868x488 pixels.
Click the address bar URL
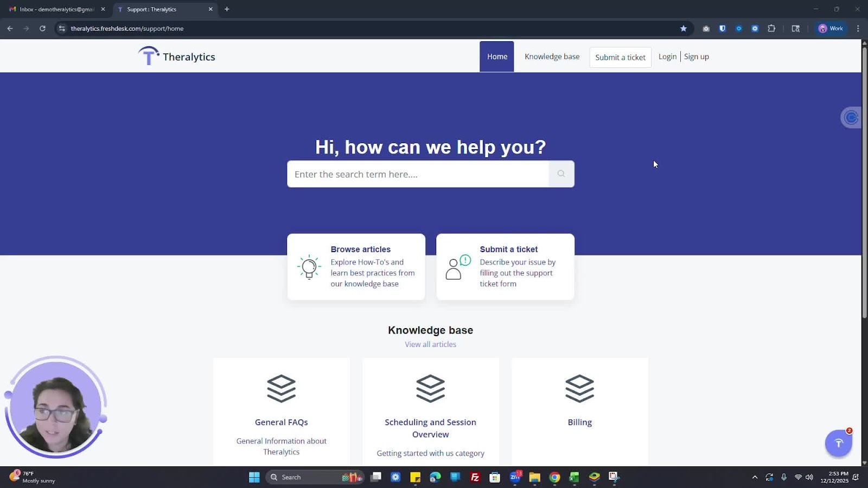tap(127, 28)
